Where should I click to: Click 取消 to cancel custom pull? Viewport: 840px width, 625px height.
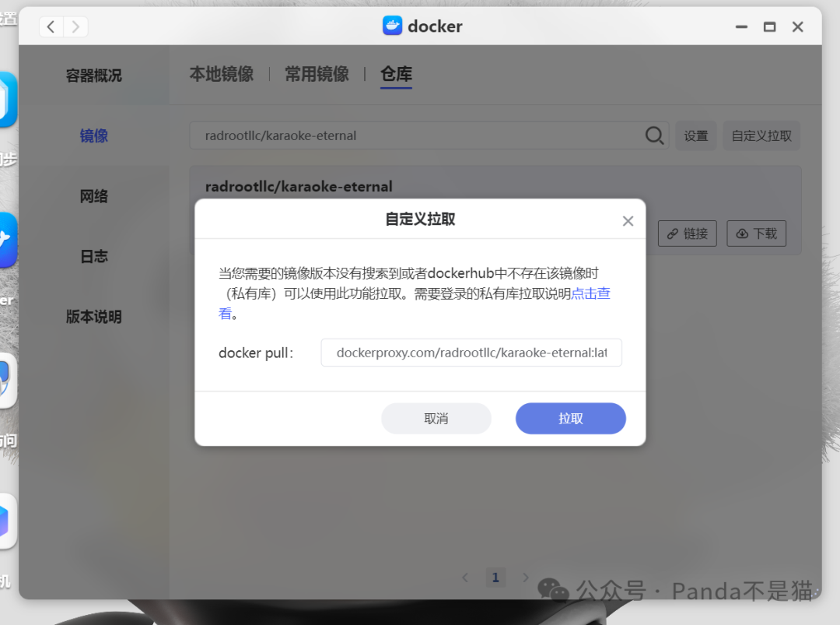click(436, 418)
